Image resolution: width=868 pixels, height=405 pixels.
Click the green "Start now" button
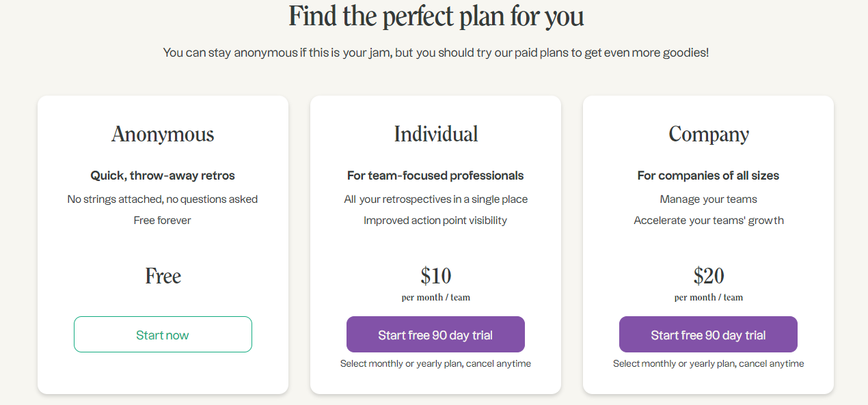coord(163,335)
